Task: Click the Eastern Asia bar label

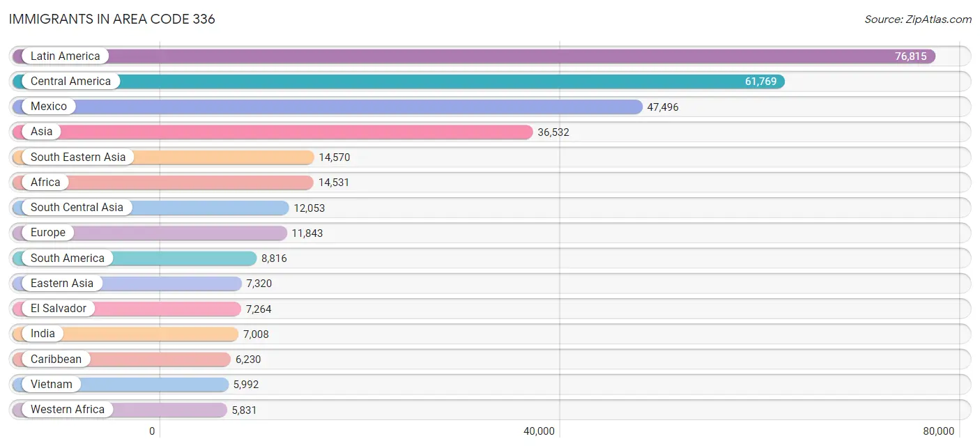Action: 61,283
